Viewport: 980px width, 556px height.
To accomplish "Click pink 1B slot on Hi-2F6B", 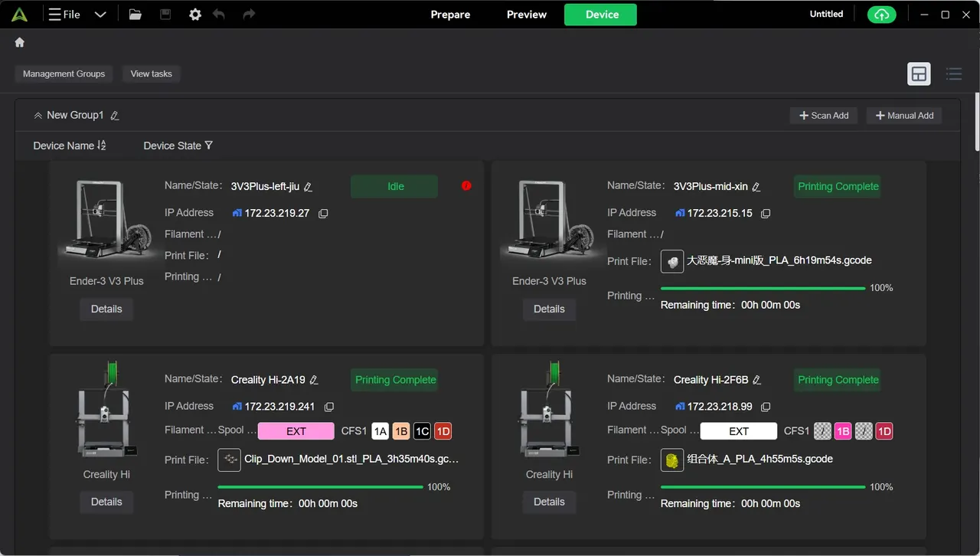I will 843,431.
